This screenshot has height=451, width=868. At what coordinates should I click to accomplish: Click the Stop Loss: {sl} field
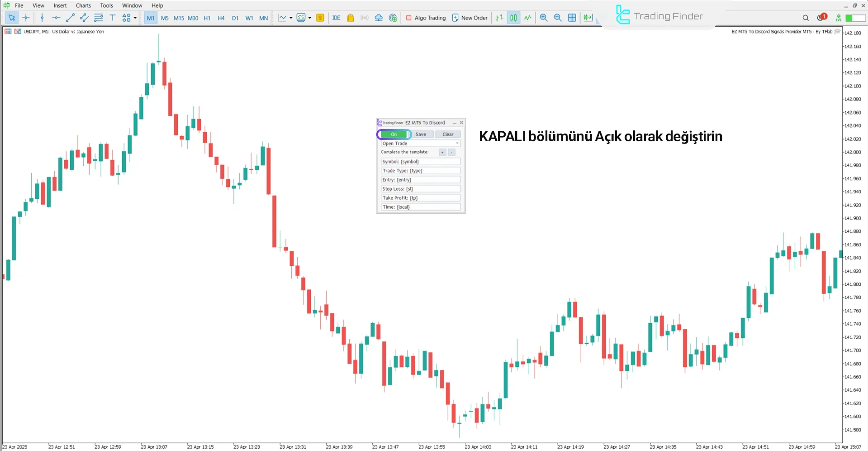(x=421, y=188)
